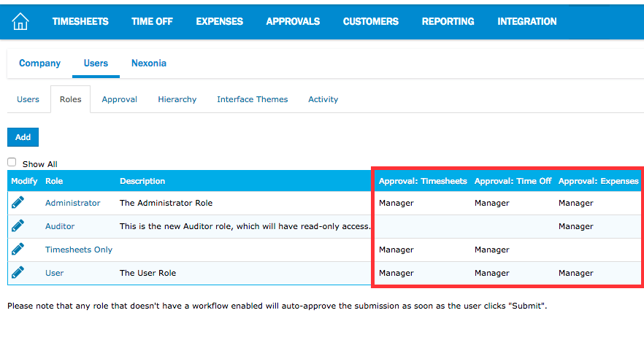The height and width of the screenshot is (340, 644).
Task: Open the Administrator role link
Action: [73, 203]
